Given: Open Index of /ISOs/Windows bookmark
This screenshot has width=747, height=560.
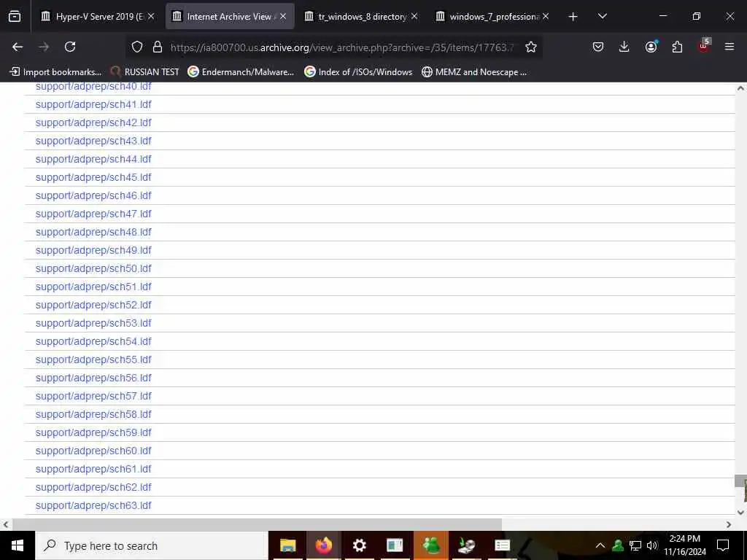Looking at the screenshot, I should pyautogui.click(x=358, y=72).
